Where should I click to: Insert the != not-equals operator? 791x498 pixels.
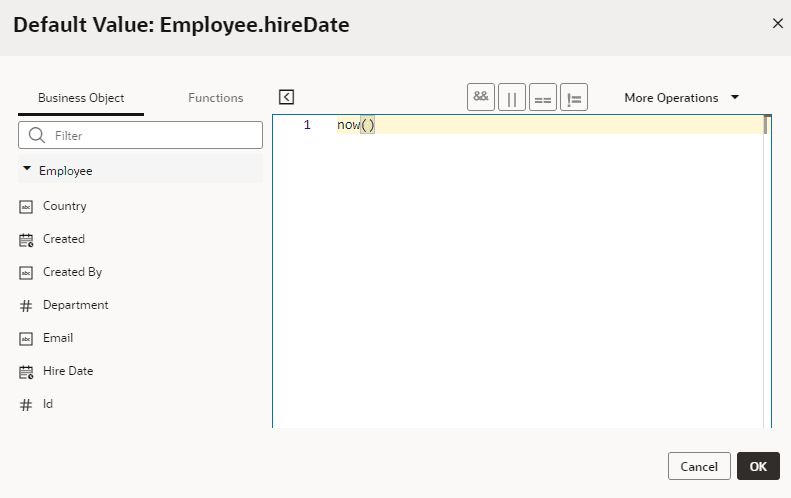[x=574, y=97]
